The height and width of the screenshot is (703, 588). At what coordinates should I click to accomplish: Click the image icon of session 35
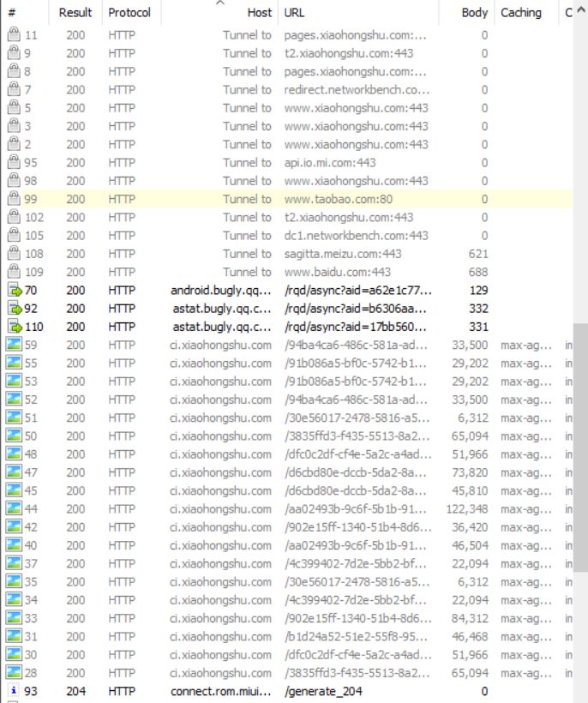(14, 581)
